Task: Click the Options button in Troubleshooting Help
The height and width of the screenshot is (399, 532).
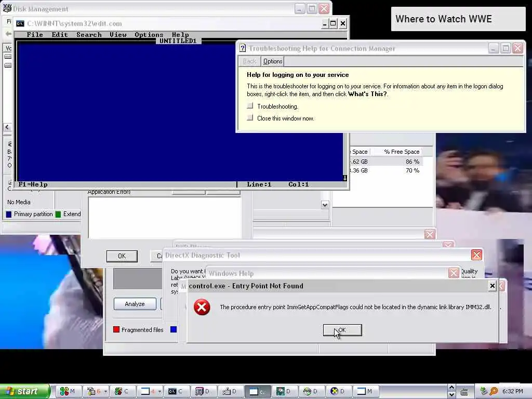Action: [273, 61]
